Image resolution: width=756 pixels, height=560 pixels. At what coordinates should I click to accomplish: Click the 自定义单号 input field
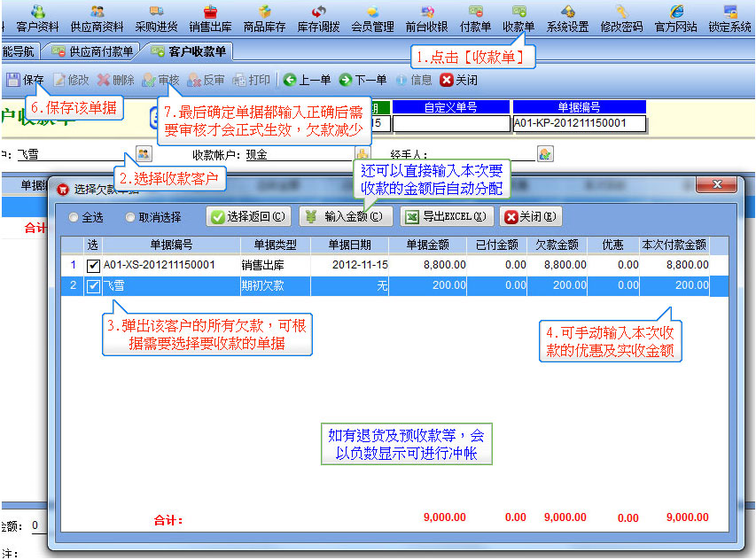click(451, 124)
